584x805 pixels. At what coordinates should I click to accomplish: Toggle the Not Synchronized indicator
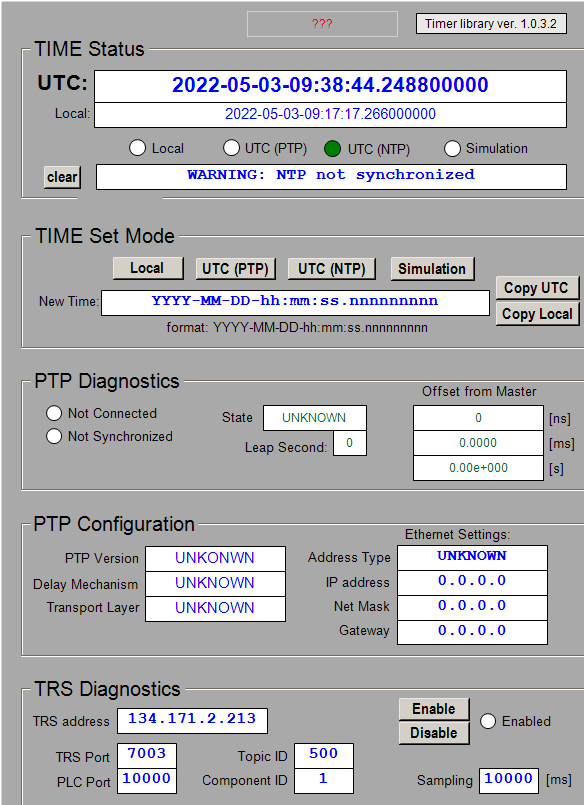click(x=54, y=436)
